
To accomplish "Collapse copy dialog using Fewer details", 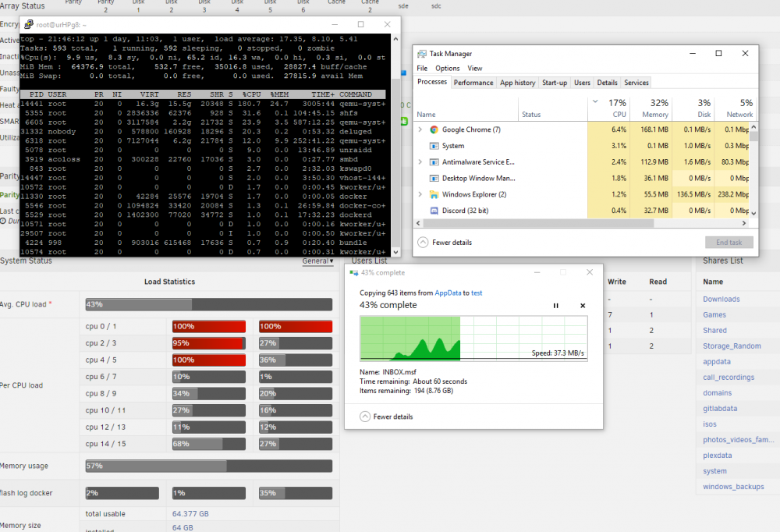I will point(386,417).
